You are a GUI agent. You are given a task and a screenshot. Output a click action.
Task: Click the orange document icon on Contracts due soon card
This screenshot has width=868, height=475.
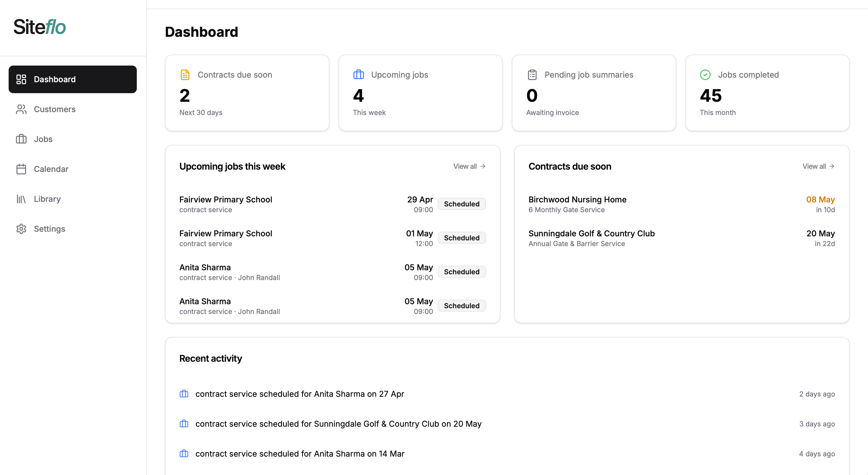click(x=185, y=74)
